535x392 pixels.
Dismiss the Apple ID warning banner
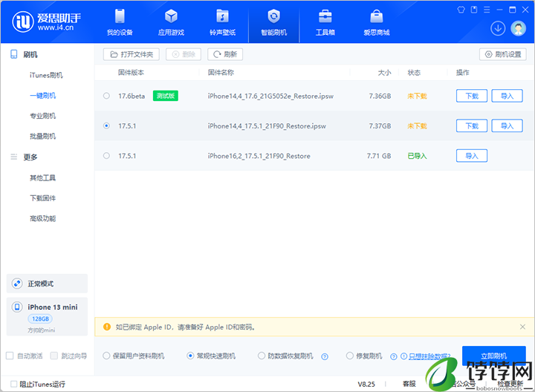[x=522, y=327]
